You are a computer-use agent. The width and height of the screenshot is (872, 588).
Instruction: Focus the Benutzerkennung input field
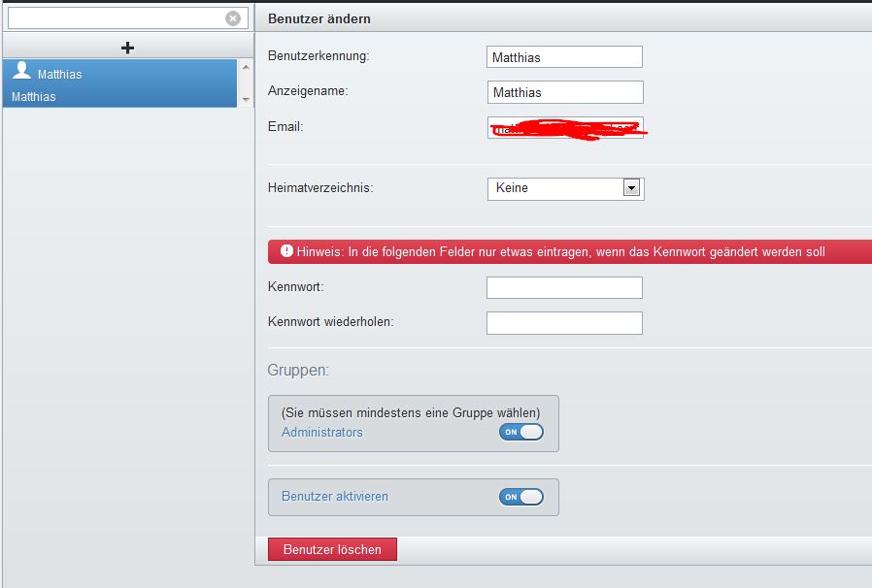[564, 56]
